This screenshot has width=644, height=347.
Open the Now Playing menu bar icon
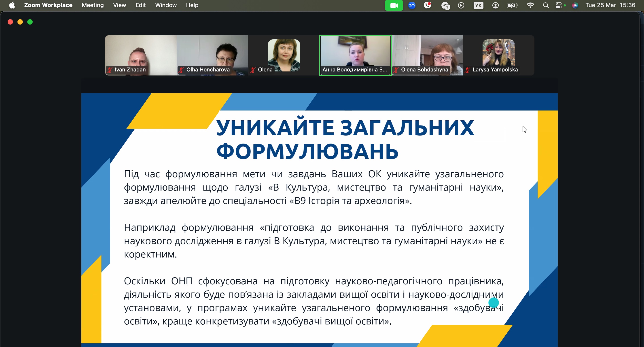pyautogui.click(x=461, y=5)
